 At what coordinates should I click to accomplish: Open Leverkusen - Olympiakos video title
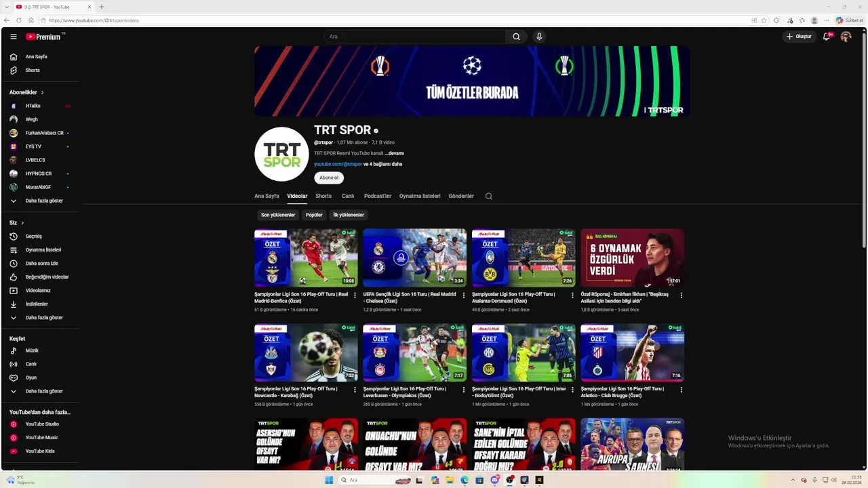pyautogui.click(x=405, y=392)
